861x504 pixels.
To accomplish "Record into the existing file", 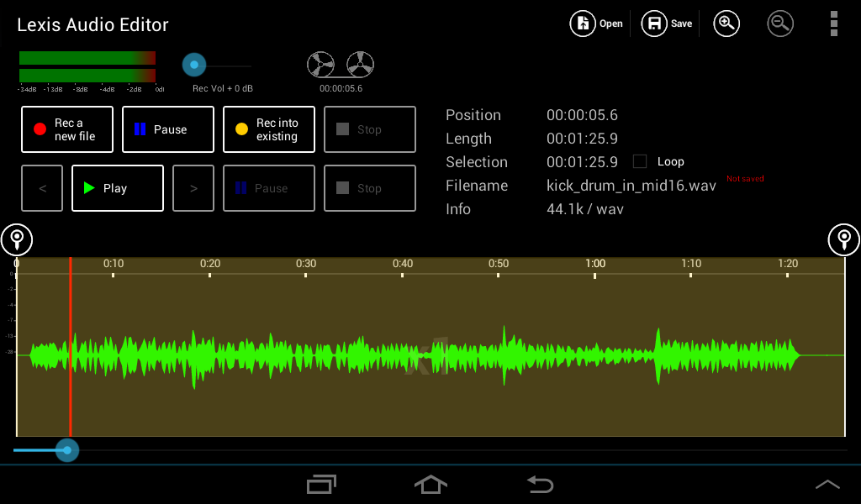I will [x=269, y=129].
